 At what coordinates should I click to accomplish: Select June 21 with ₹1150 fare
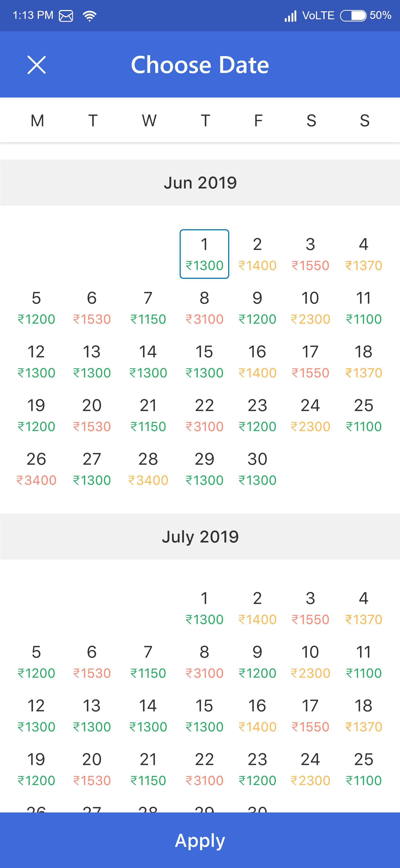[x=148, y=415]
